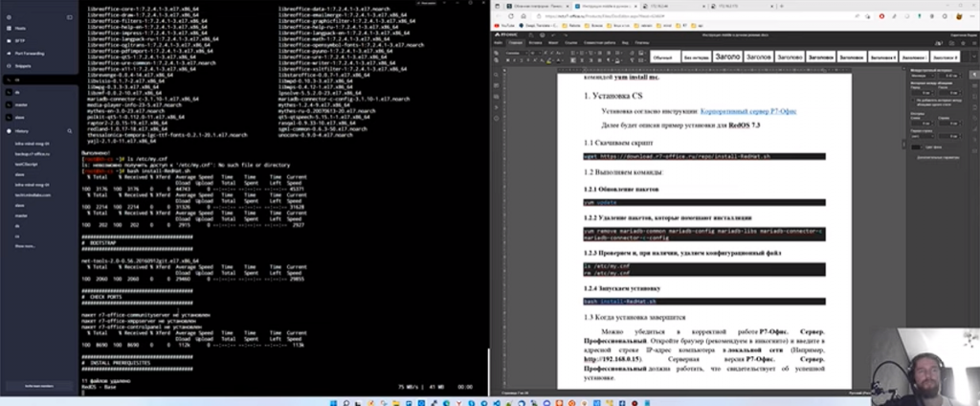980x406 pixels.
Task: Open table settings icon in right sidebar
Action: click(x=973, y=86)
